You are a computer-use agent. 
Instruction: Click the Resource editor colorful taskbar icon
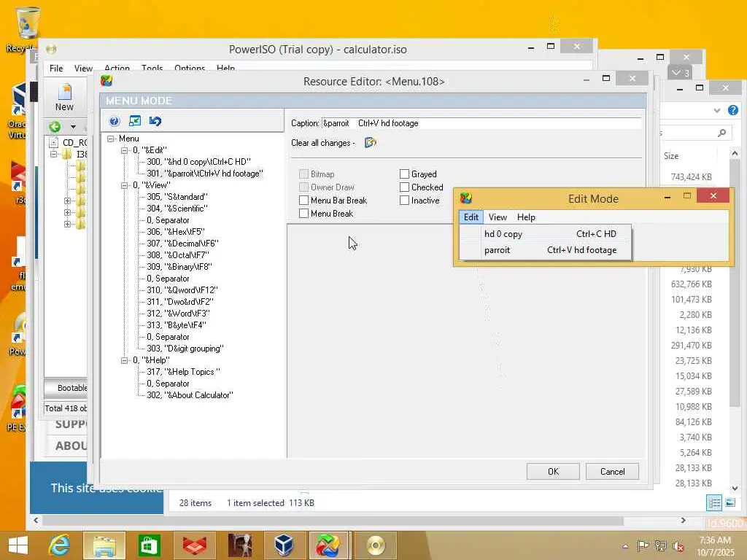[329, 545]
